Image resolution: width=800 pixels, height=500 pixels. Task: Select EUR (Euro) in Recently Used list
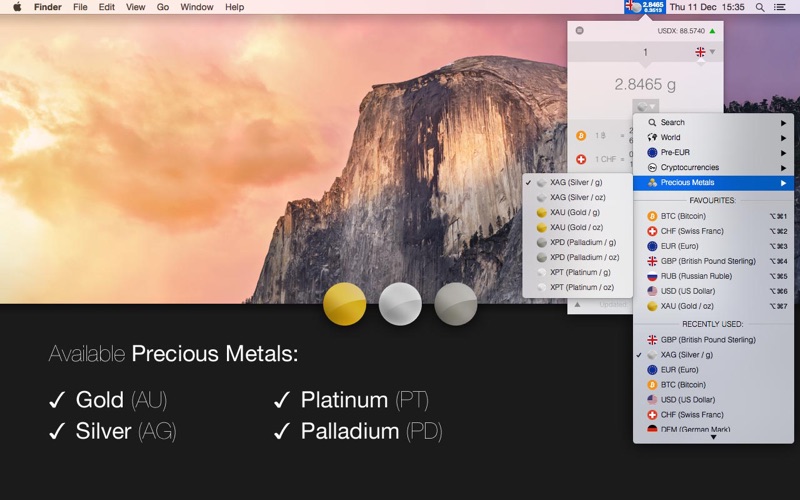[x=679, y=370]
